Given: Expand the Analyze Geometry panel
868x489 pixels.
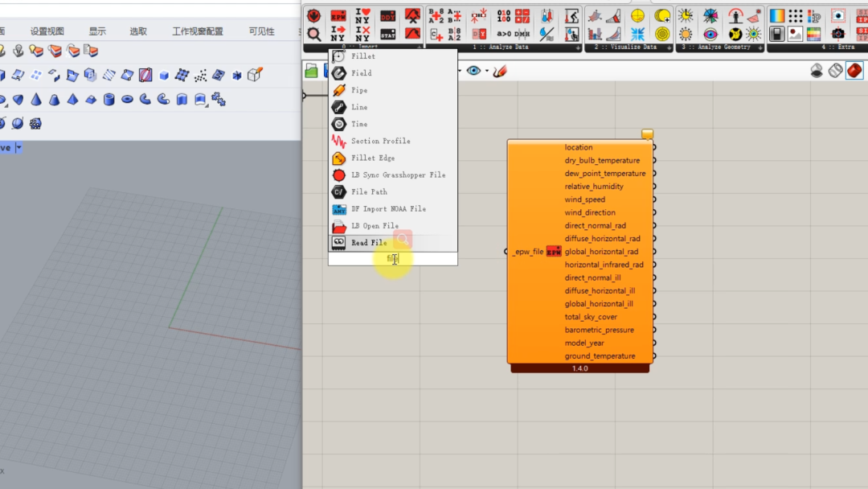Looking at the screenshot, I should click(x=760, y=47).
